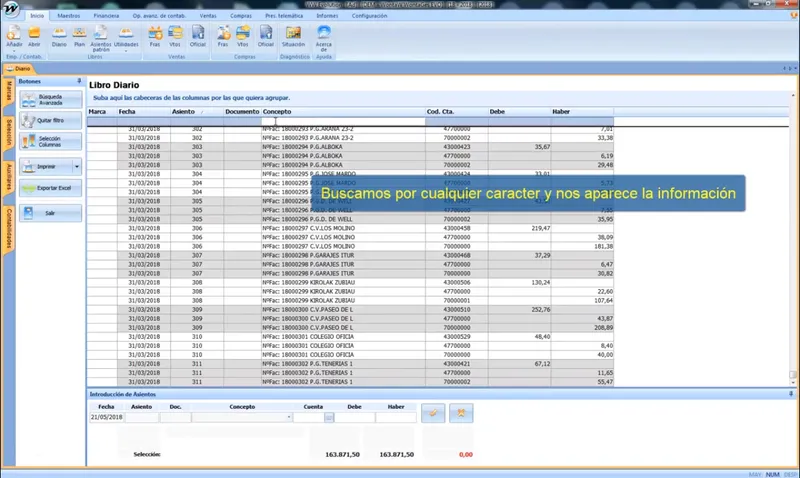Click Oficial icon in Ventas group
This screenshot has width=800, height=478.
[198, 37]
